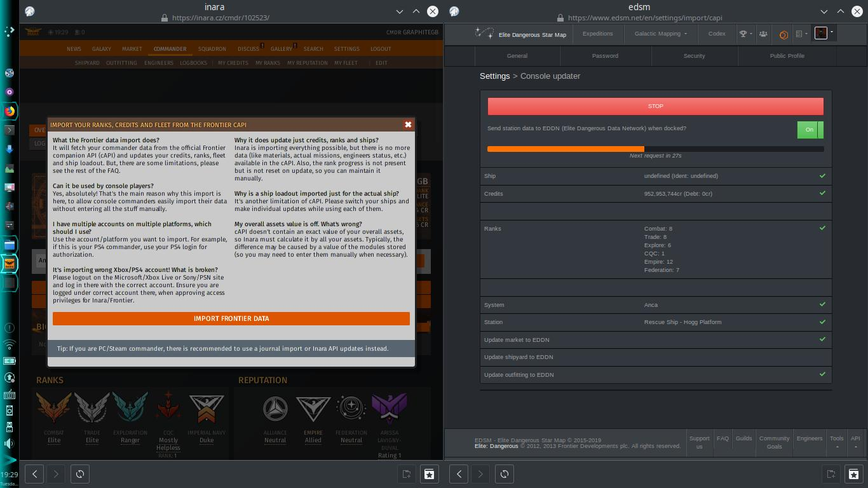
Task: Switch to the General settings tab
Action: click(517, 56)
